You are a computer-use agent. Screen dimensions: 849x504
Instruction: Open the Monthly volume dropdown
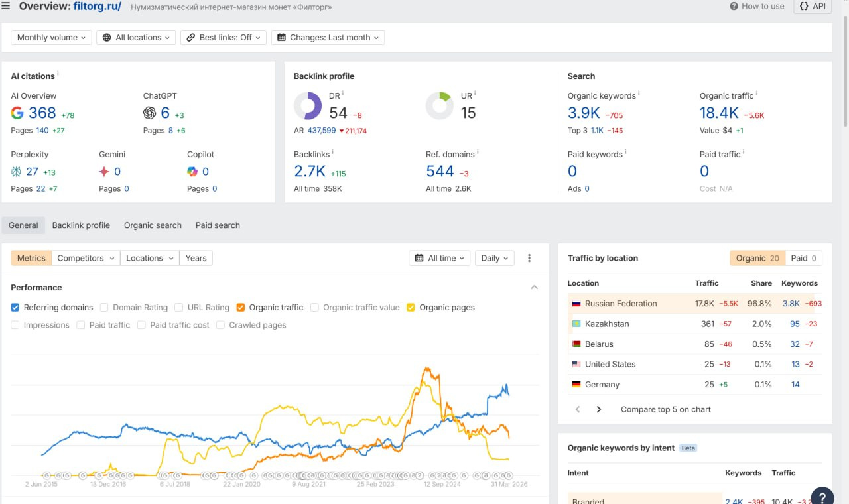[x=51, y=38]
